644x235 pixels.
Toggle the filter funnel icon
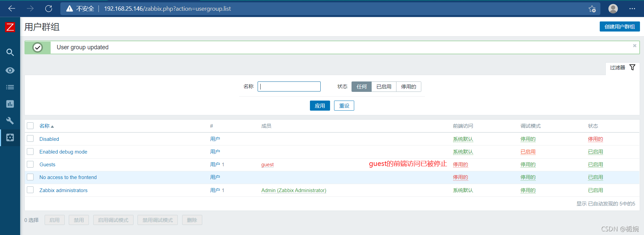632,67
